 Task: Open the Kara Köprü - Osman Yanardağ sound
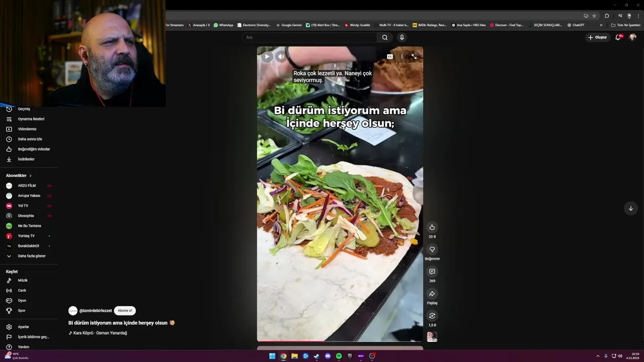click(98, 333)
